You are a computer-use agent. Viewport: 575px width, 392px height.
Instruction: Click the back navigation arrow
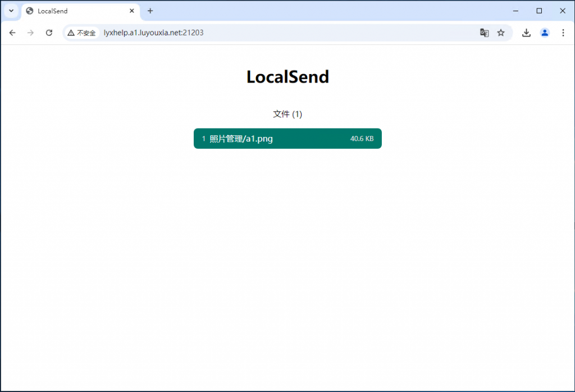click(12, 33)
